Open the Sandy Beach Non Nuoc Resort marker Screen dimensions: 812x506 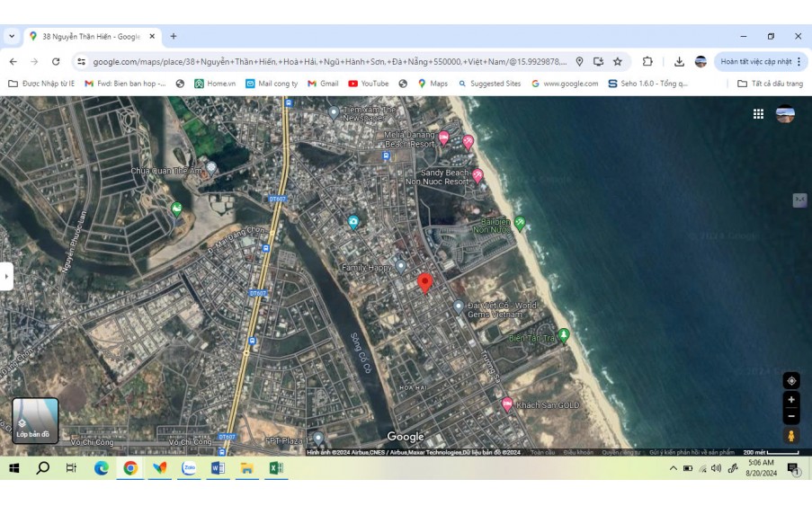pyautogui.click(x=477, y=175)
